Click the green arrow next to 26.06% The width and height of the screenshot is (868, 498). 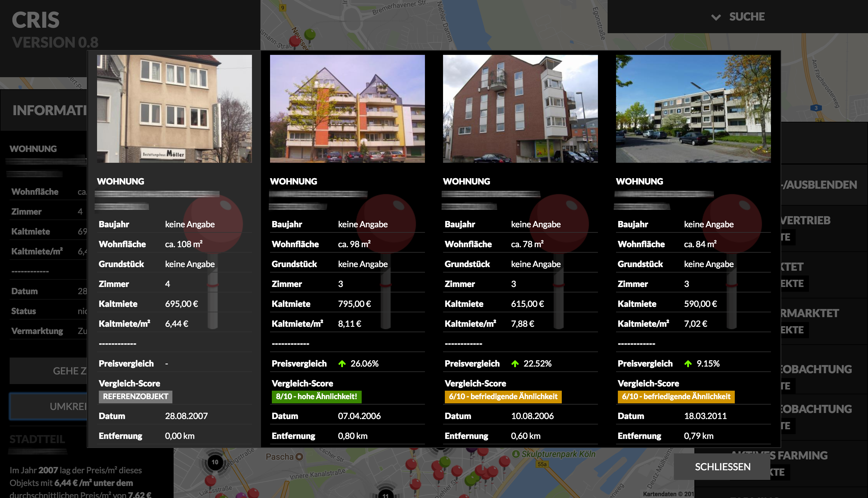342,364
